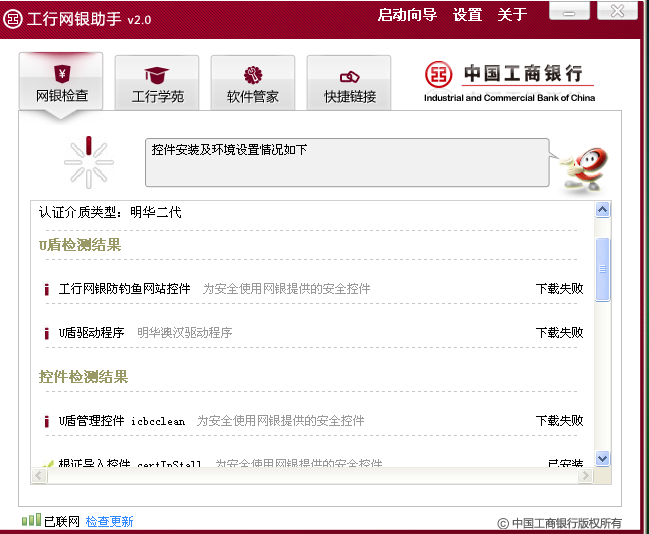This screenshot has height=534, width=649.
Task: Click warning icon beside U盾管理控件
Action: click(x=47, y=421)
